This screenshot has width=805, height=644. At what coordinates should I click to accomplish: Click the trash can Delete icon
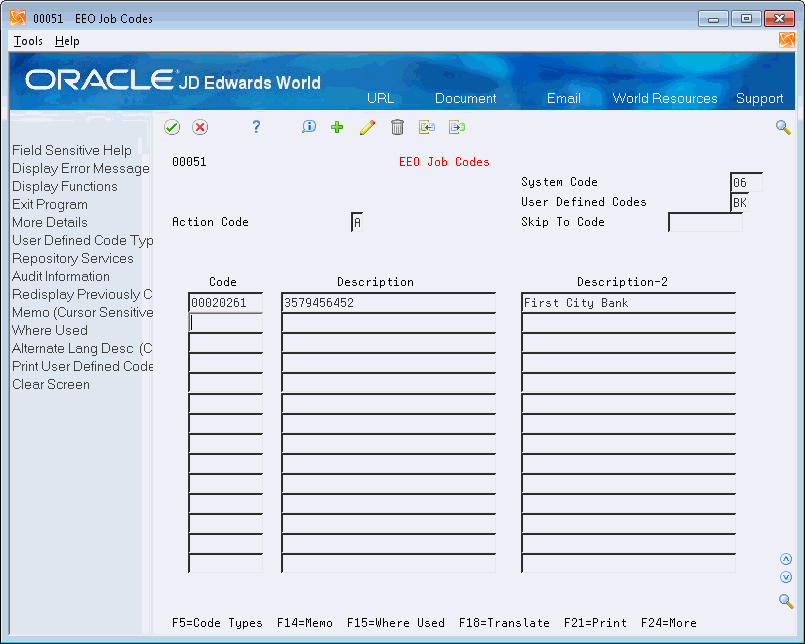tap(397, 127)
